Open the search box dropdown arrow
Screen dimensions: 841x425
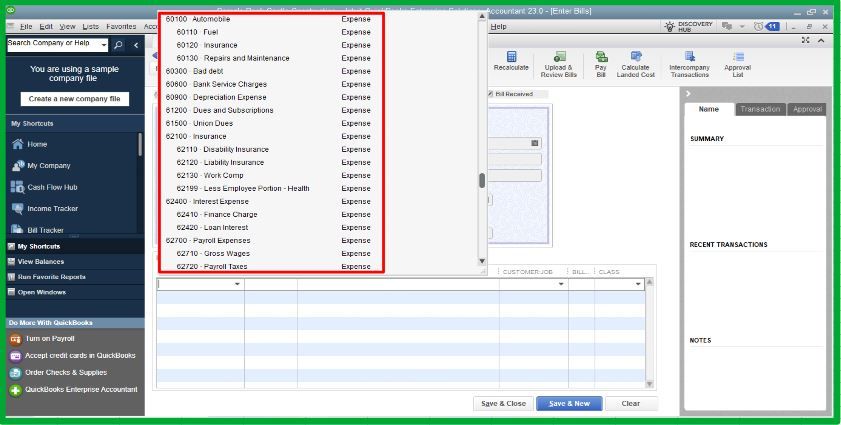(x=104, y=46)
